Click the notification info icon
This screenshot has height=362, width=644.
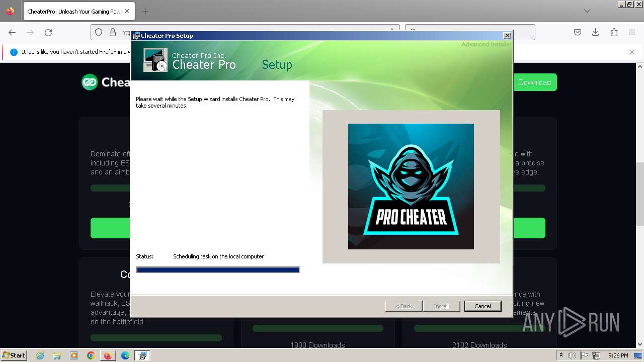pyautogui.click(x=14, y=52)
